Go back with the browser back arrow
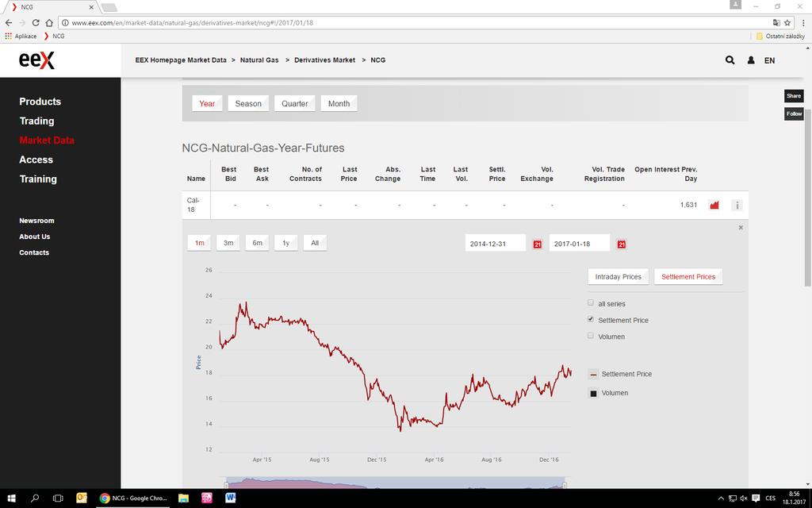Screen dimensions: 812x508 pos(8,23)
